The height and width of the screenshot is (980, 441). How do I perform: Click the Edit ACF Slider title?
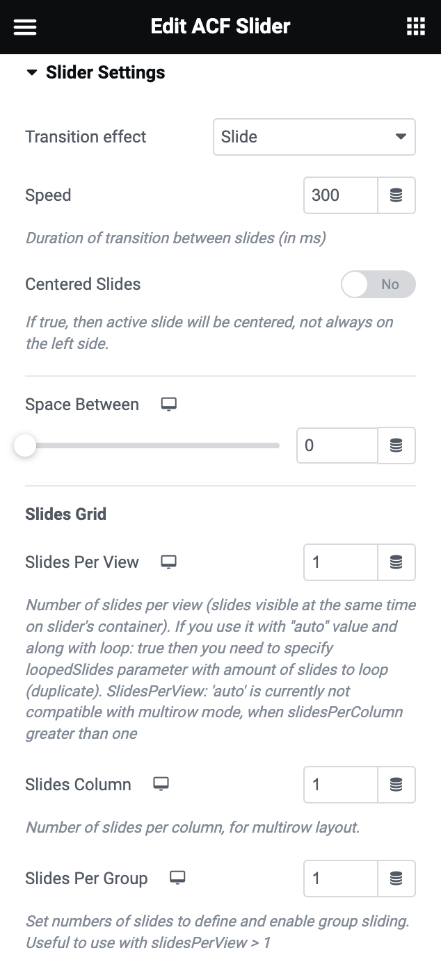pos(220,26)
